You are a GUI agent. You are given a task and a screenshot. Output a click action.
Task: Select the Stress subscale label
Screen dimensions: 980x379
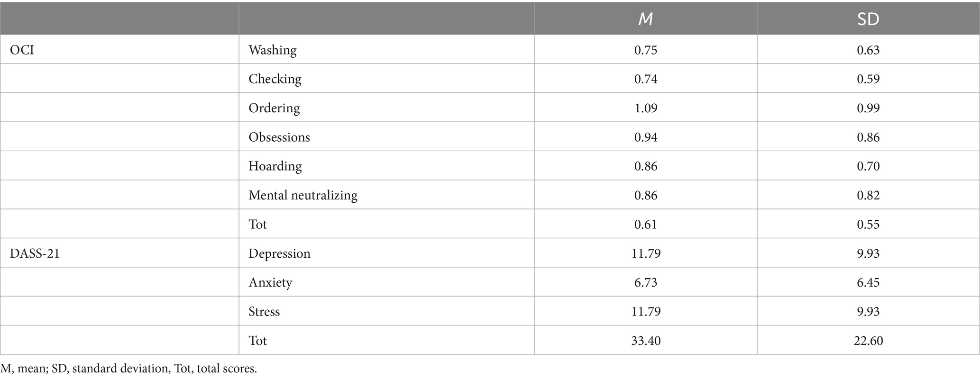(264, 312)
